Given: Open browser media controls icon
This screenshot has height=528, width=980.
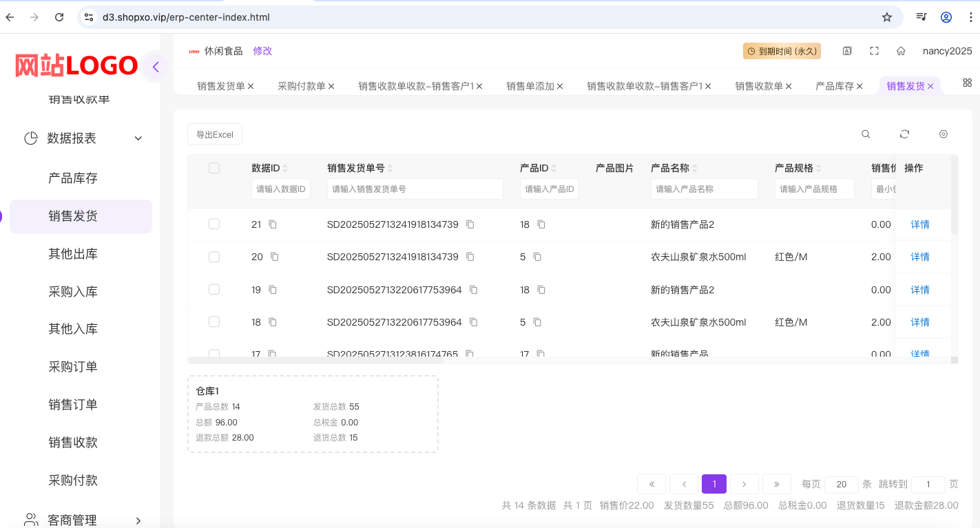Looking at the screenshot, I should [921, 17].
